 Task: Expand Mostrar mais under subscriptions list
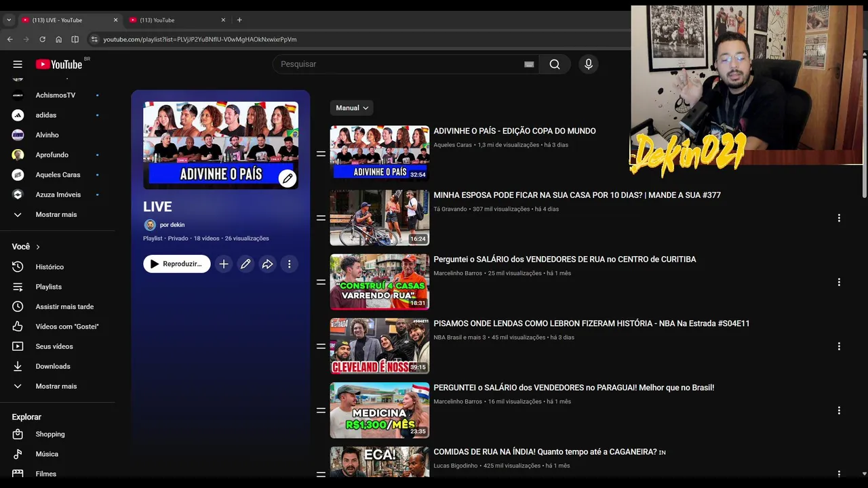pyautogui.click(x=58, y=215)
